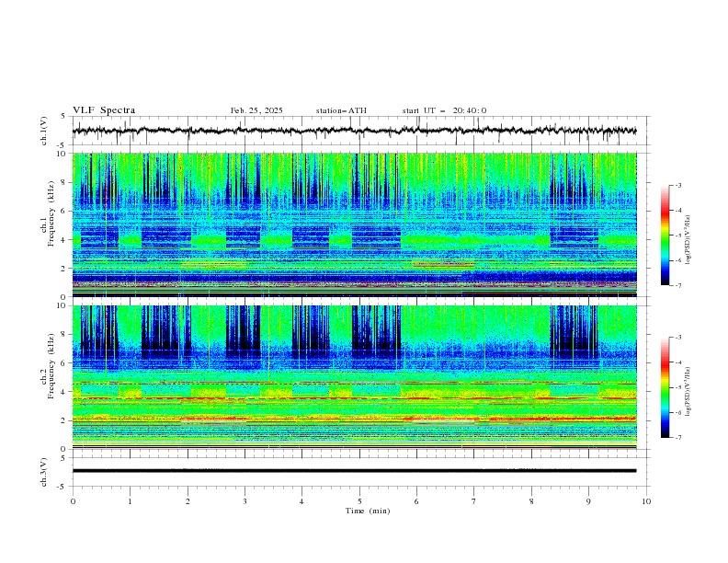Click the ch.1 colorbar "log(PSD)(V²/Hz)" label

point(688,240)
